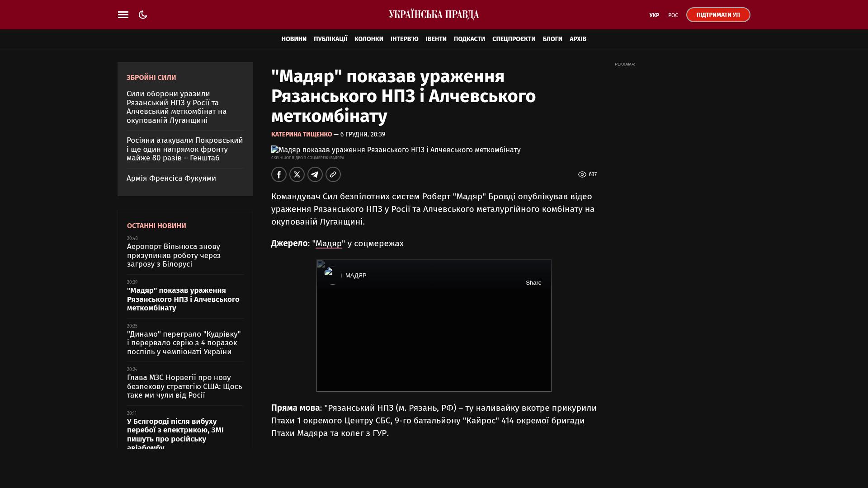Click the embedded video player area
868x488 pixels.
(434, 339)
